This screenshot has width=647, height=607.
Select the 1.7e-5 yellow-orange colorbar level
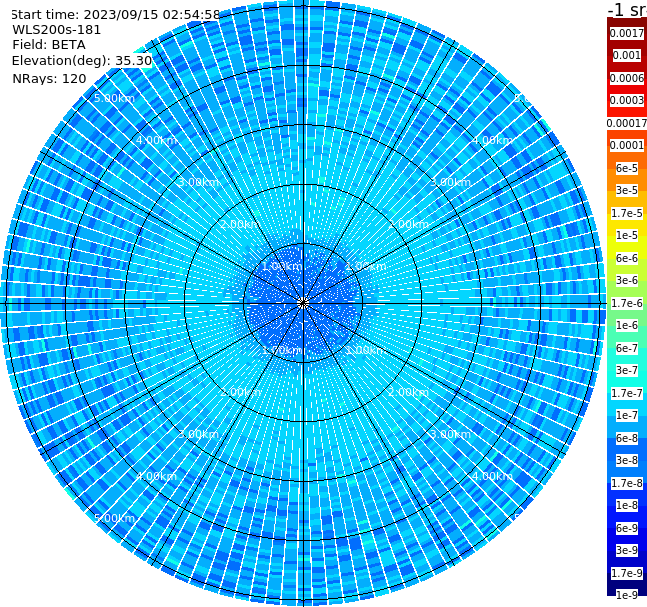tap(627, 213)
